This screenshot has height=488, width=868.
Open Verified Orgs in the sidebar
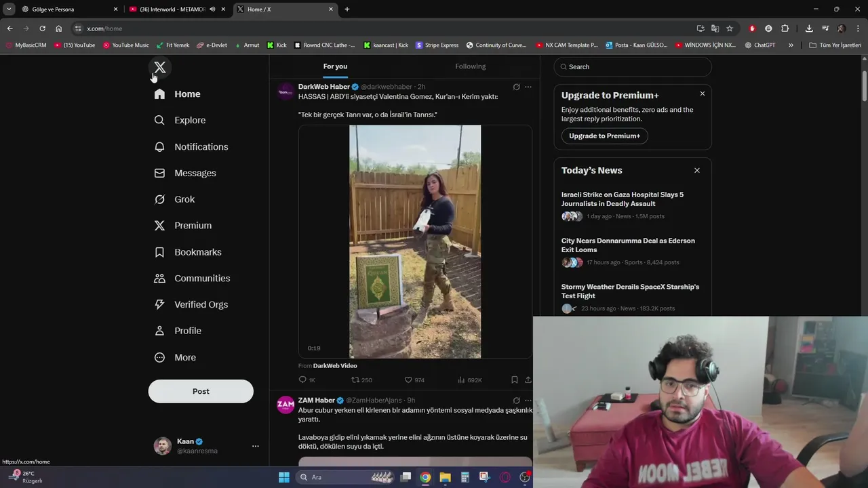pyautogui.click(x=191, y=304)
